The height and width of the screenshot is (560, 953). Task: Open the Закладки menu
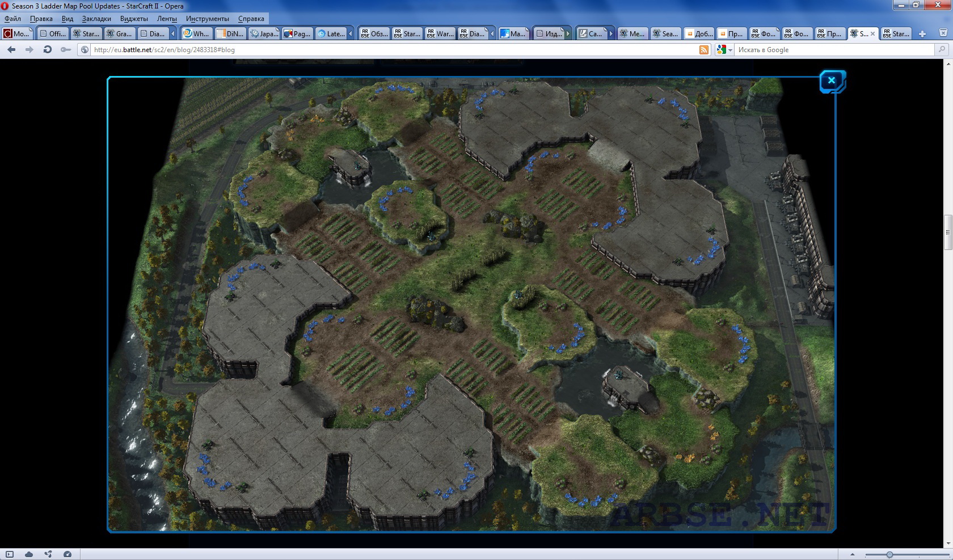point(96,19)
